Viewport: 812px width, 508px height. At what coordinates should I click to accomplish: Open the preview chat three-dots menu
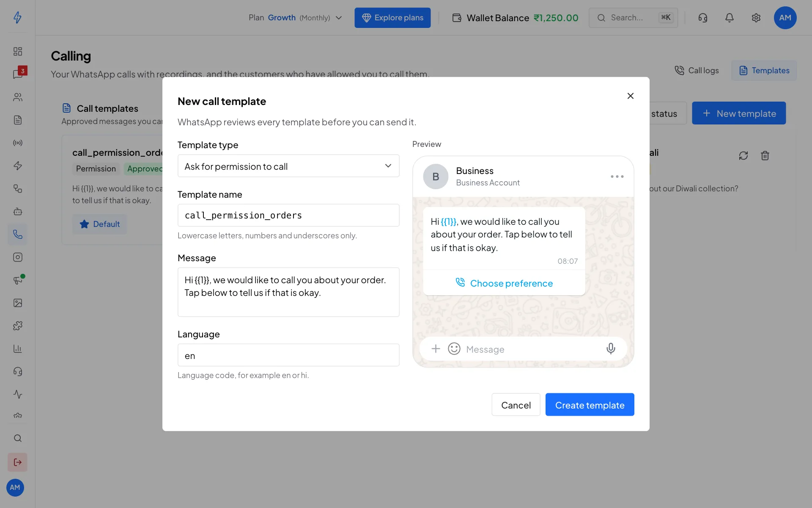click(x=617, y=177)
